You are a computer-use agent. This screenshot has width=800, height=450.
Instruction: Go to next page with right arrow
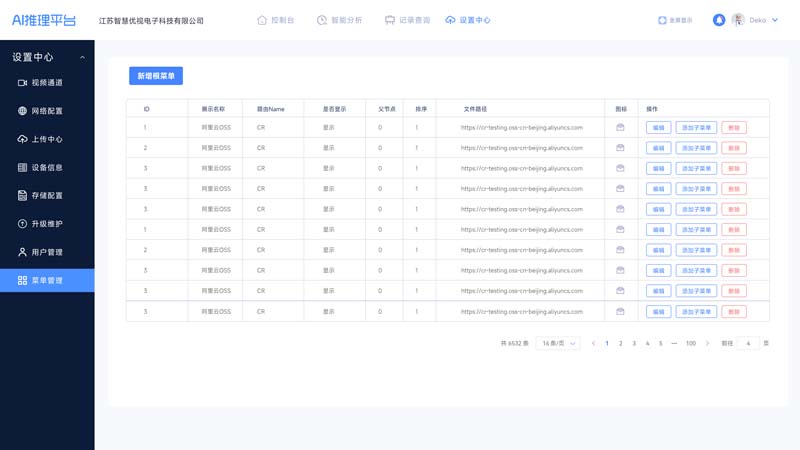[x=708, y=343]
